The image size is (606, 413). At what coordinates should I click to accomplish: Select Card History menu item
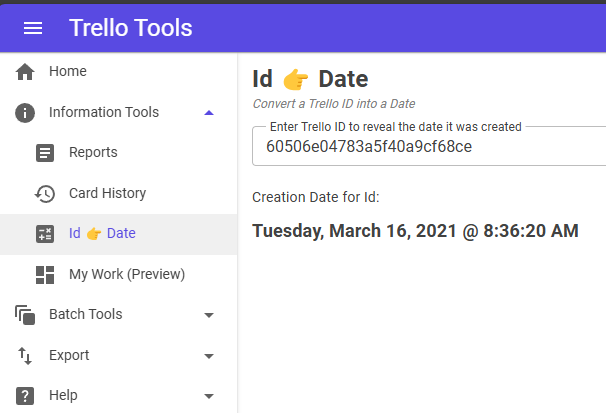click(107, 194)
